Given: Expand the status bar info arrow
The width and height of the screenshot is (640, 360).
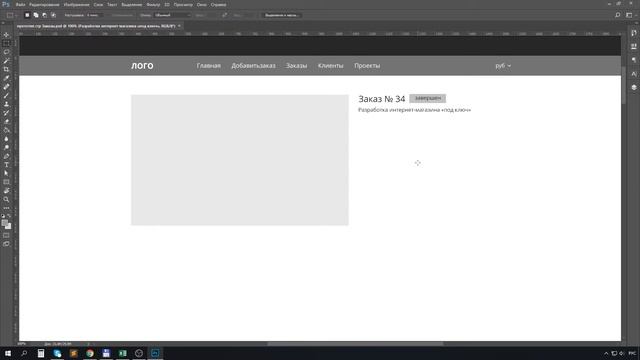Looking at the screenshot, I should 89,344.
